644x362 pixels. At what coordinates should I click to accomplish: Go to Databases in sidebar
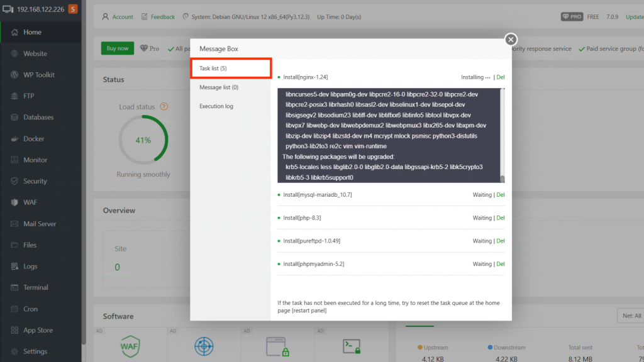[x=38, y=118]
